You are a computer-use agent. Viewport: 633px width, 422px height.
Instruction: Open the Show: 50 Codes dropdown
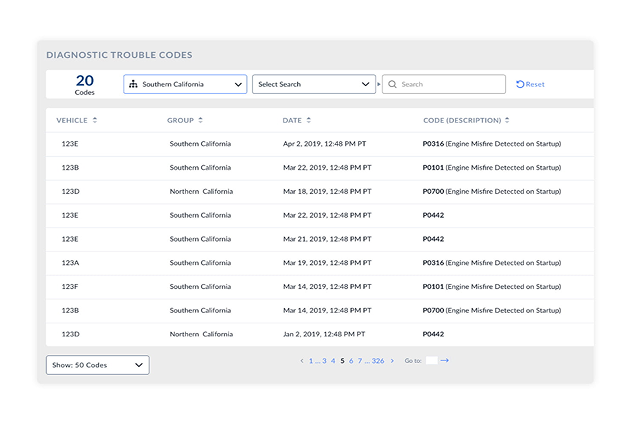coord(97,365)
